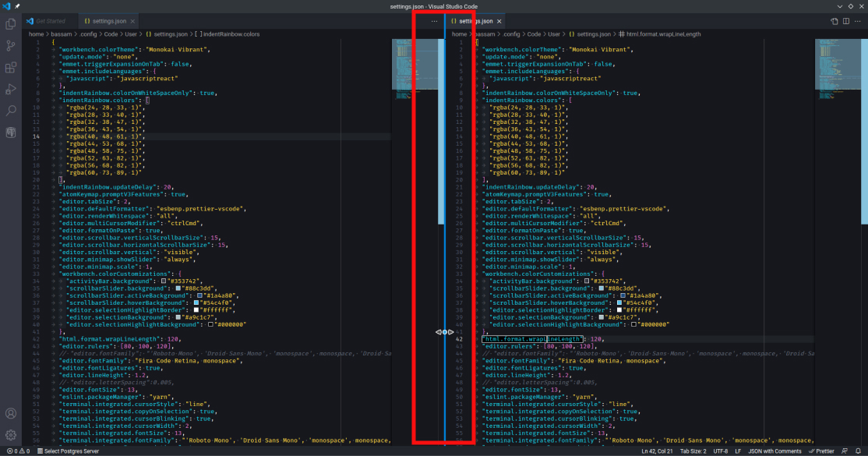Open the notifications bell in status bar

(858, 451)
